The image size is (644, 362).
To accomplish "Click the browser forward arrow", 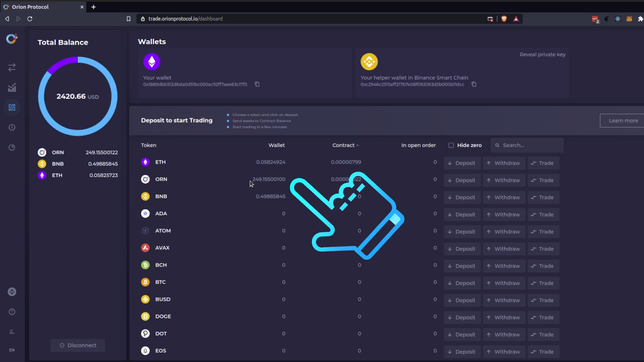I will (x=18, y=19).
